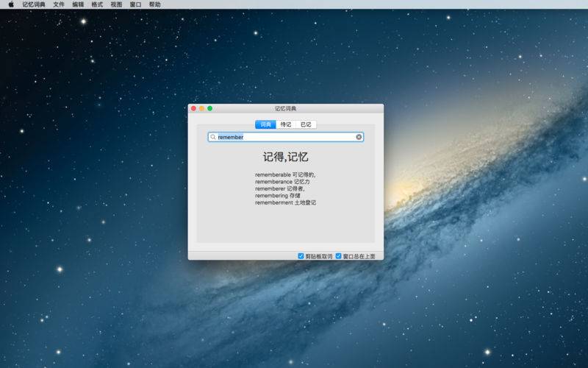The image size is (588, 368).
Task: Click the rememberable 可记得的 entry
Action: pyautogui.click(x=285, y=174)
